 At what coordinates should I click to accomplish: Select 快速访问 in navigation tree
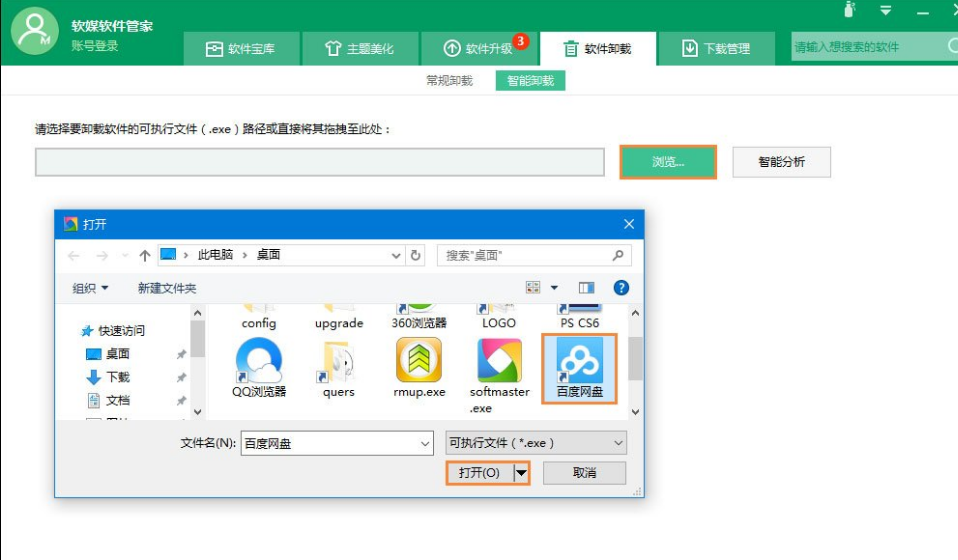tap(114, 330)
